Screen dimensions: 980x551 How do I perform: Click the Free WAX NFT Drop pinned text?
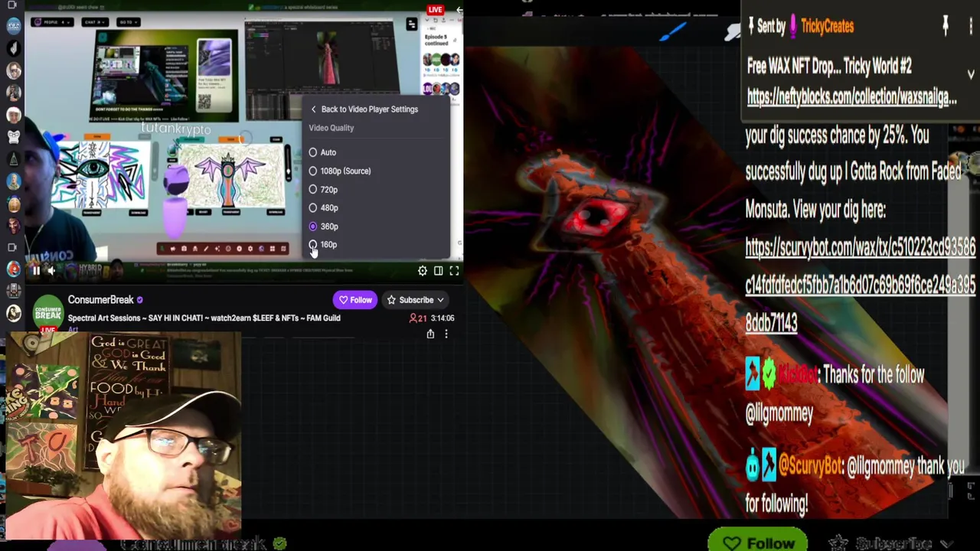tap(829, 67)
